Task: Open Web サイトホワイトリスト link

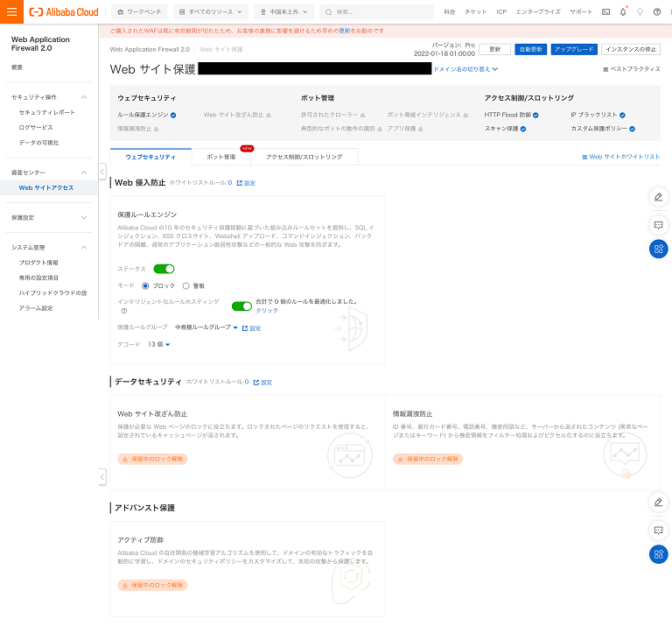Action: click(621, 157)
